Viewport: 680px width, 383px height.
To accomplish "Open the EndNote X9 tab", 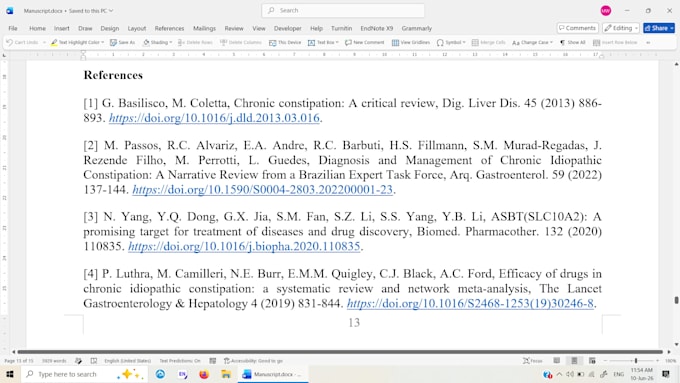I will [x=376, y=28].
